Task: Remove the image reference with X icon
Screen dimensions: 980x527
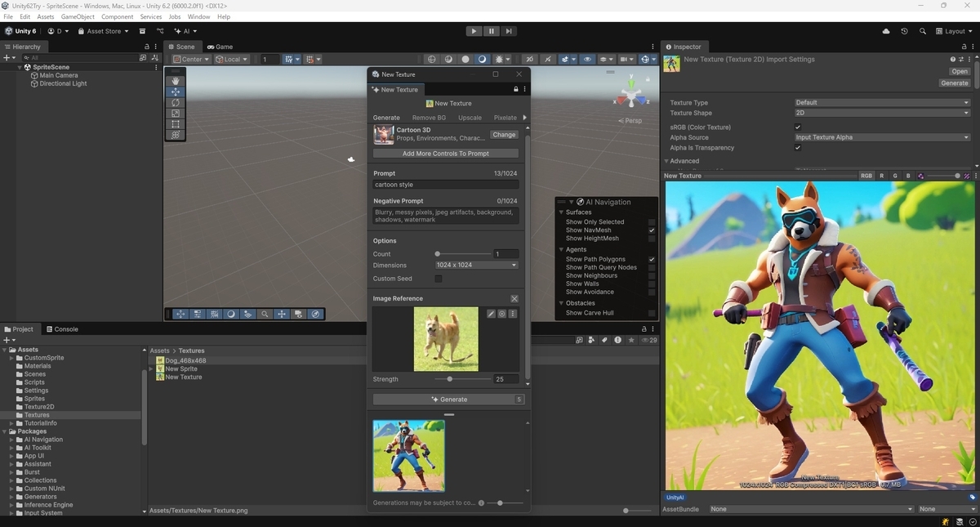Action: tap(514, 299)
